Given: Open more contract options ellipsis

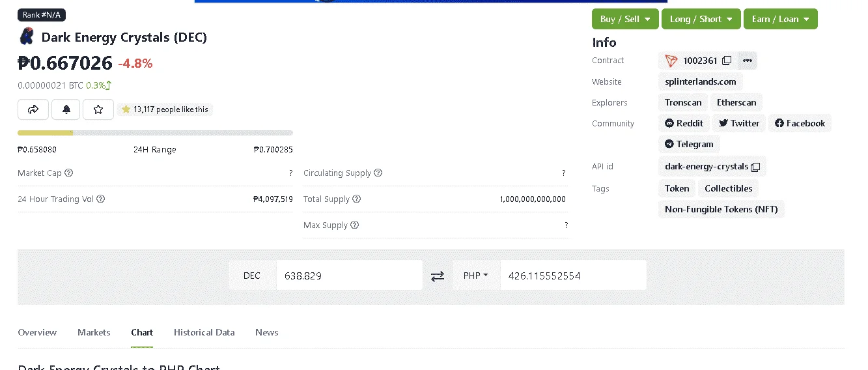Looking at the screenshot, I should point(748,61).
